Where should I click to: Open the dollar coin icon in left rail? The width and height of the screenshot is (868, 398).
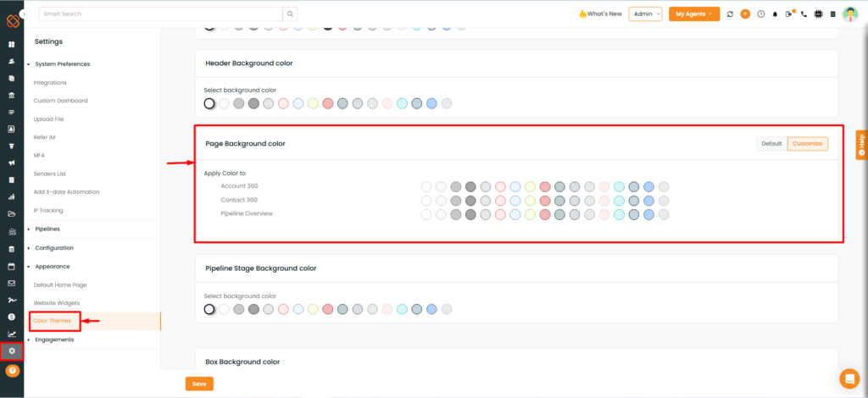[x=12, y=317]
